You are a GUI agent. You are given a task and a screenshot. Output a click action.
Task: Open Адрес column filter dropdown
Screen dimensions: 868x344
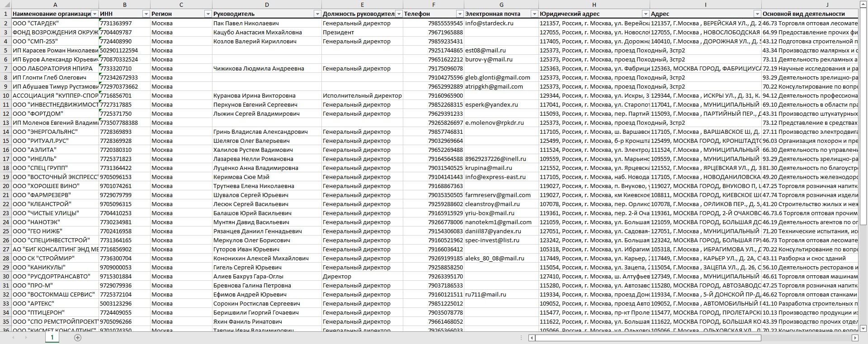pyautogui.click(x=757, y=14)
